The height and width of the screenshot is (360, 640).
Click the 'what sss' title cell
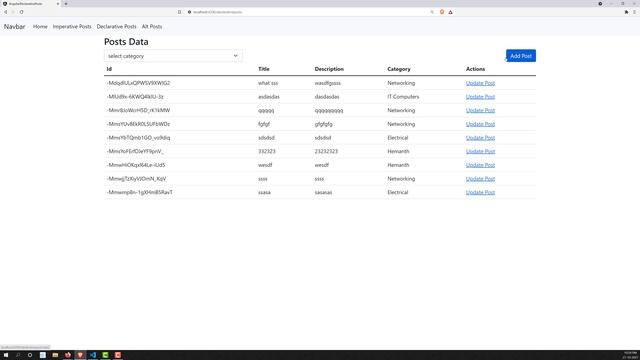pyautogui.click(x=268, y=83)
